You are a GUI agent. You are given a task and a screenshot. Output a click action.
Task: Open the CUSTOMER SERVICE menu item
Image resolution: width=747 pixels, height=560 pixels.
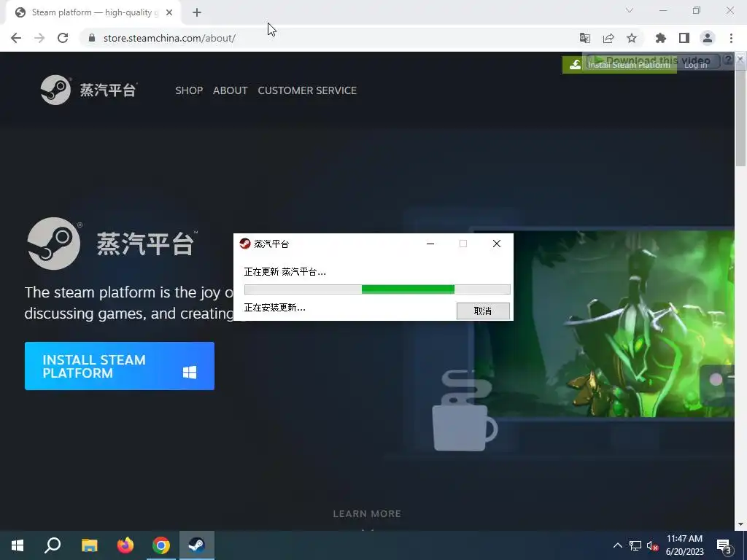[x=307, y=90]
